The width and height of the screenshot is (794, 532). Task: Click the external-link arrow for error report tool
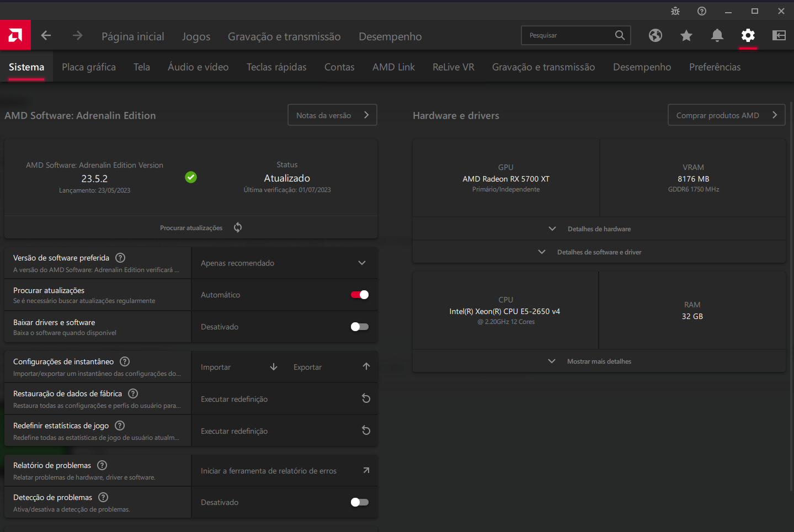pos(366,470)
